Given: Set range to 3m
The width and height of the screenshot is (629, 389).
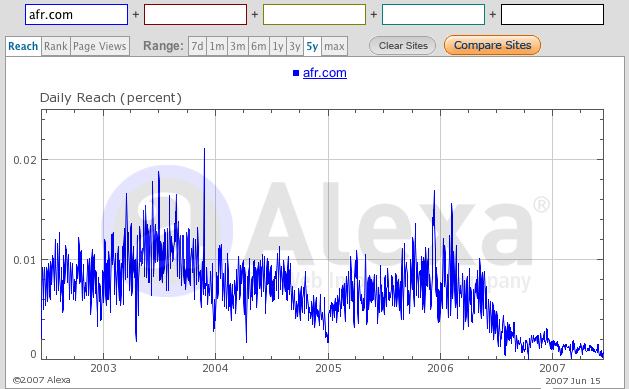Looking at the screenshot, I should [238, 47].
